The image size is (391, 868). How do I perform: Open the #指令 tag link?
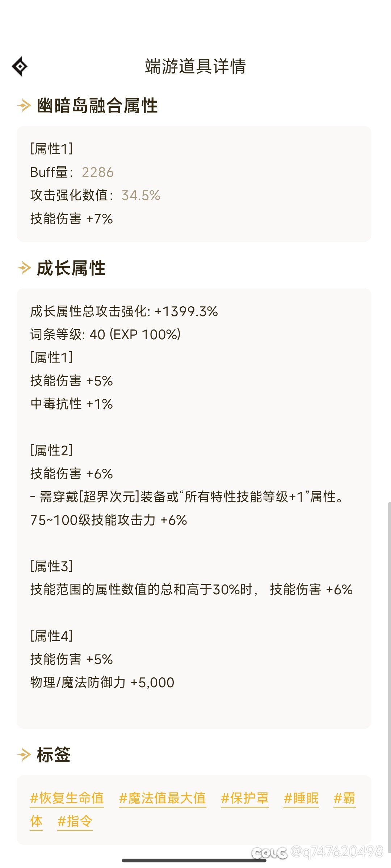tap(75, 821)
